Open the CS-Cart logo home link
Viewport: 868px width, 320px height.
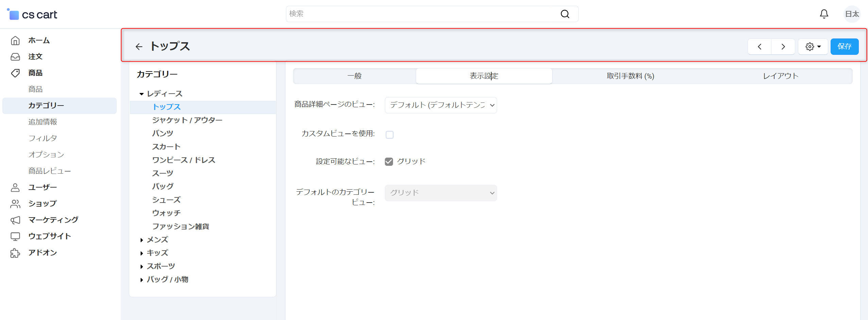click(x=32, y=14)
